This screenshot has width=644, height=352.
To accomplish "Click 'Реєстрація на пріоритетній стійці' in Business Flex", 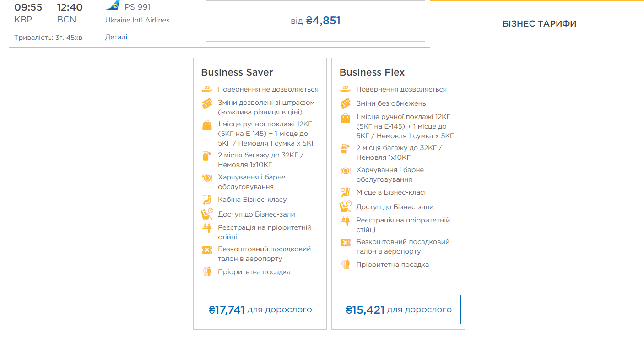I will point(403,225).
